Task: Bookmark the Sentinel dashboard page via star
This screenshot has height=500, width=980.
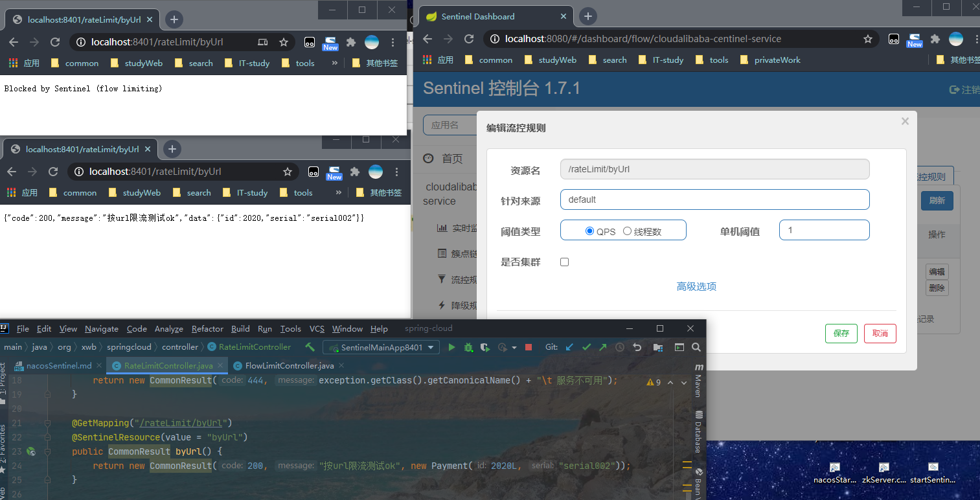Action: pos(868,39)
